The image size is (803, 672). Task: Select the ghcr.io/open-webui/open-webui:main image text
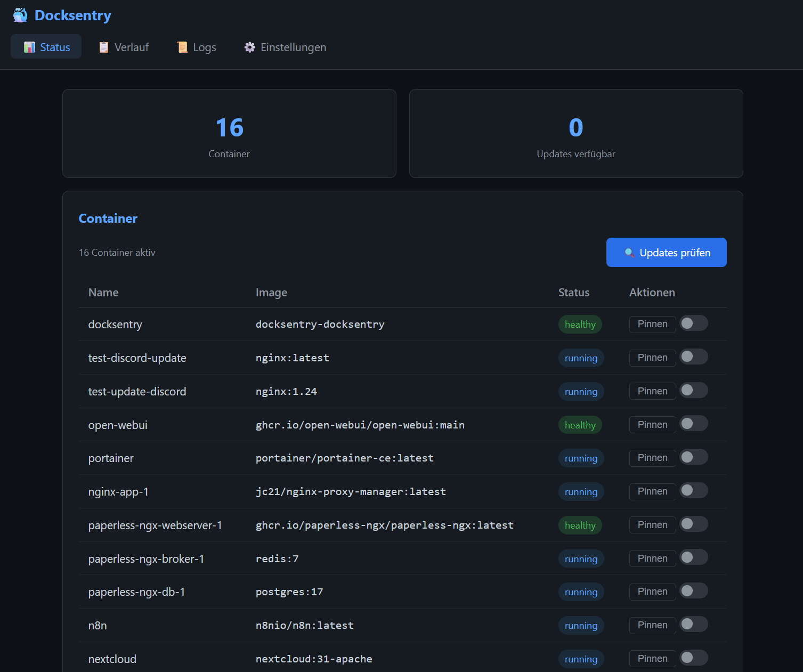point(360,425)
